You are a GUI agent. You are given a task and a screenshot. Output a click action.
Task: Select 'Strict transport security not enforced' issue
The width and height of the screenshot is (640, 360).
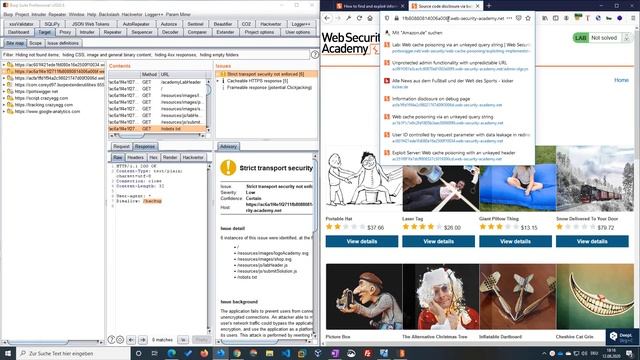tap(266, 74)
